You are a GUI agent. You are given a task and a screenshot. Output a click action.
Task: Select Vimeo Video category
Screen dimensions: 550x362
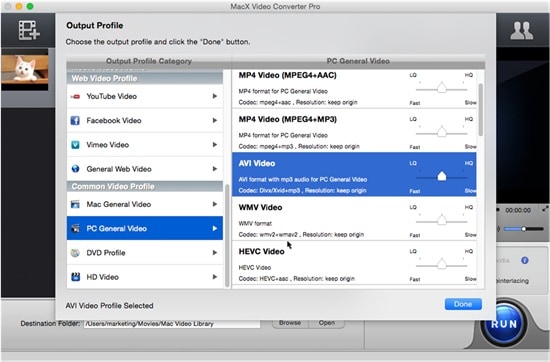click(x=145, y=145)
